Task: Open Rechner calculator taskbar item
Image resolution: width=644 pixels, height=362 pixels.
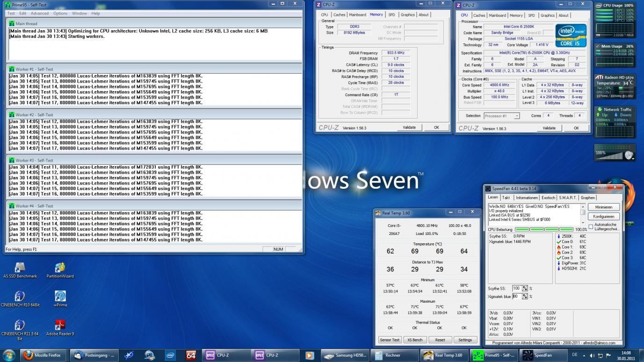Action: coord(395,355)
